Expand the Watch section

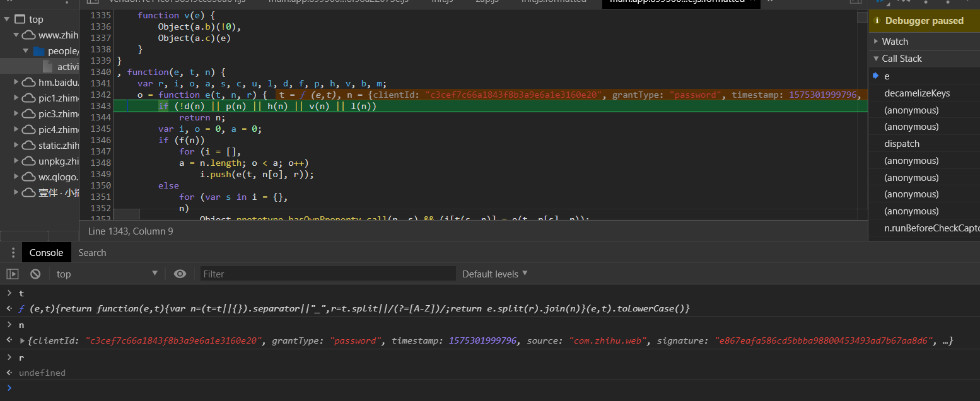pyautogui.click(x=876, y=41)
